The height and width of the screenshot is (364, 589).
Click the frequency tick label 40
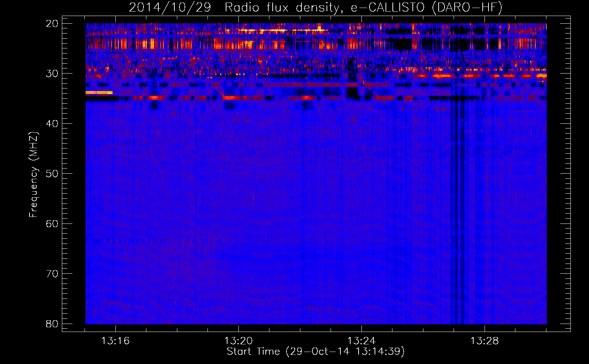tap(52, 124)
